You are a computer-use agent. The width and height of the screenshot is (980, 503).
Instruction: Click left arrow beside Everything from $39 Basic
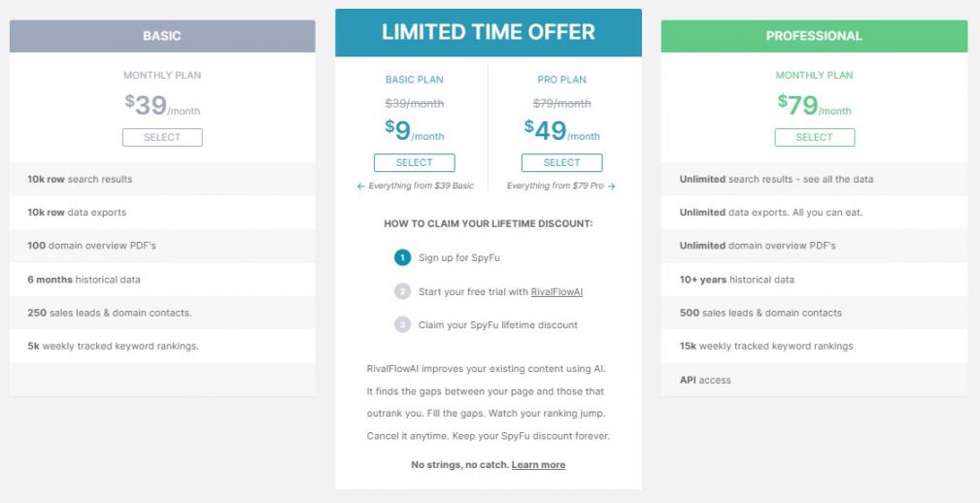360,186
